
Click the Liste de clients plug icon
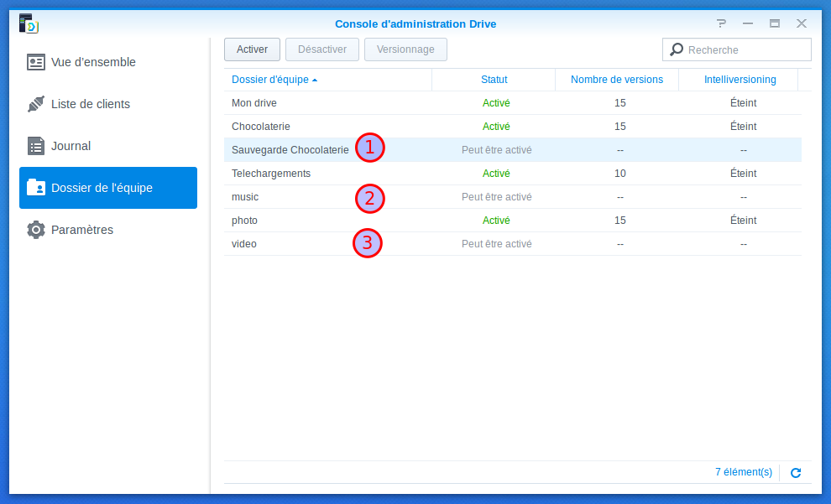36,104
